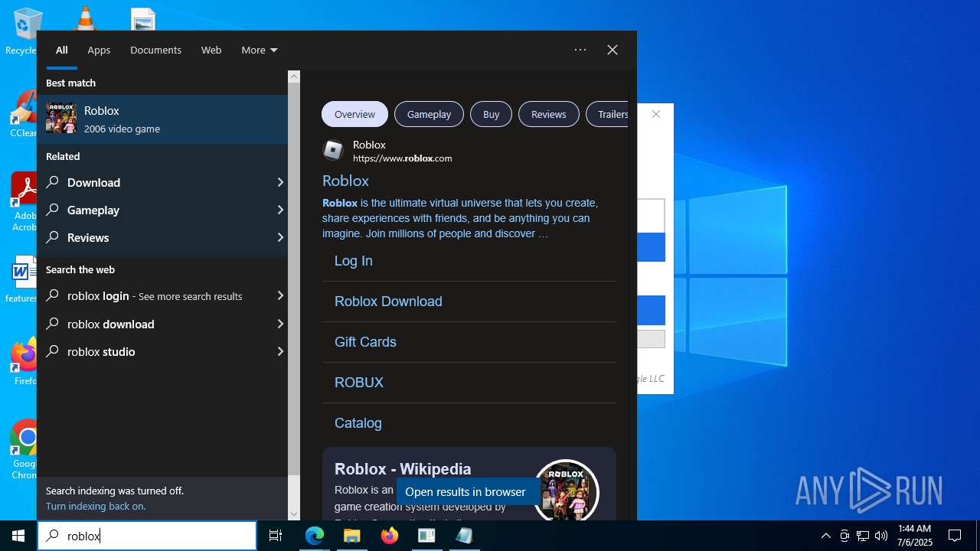This screenshot has height=551, width=980.
Task: Click the results list scrollbar up arrow
Action: [294, 77]
